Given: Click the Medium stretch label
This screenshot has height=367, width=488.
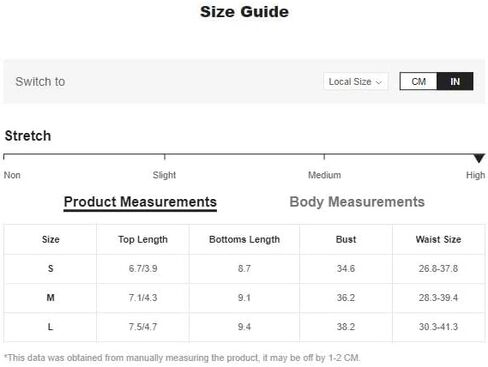Looking at the screenshot, I should 324,175.
